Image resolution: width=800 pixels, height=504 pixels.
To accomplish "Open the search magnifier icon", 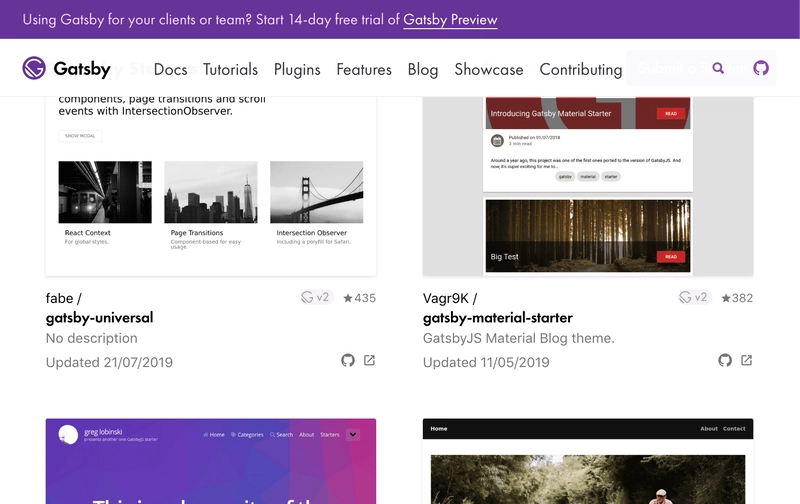I will (718, 68).
